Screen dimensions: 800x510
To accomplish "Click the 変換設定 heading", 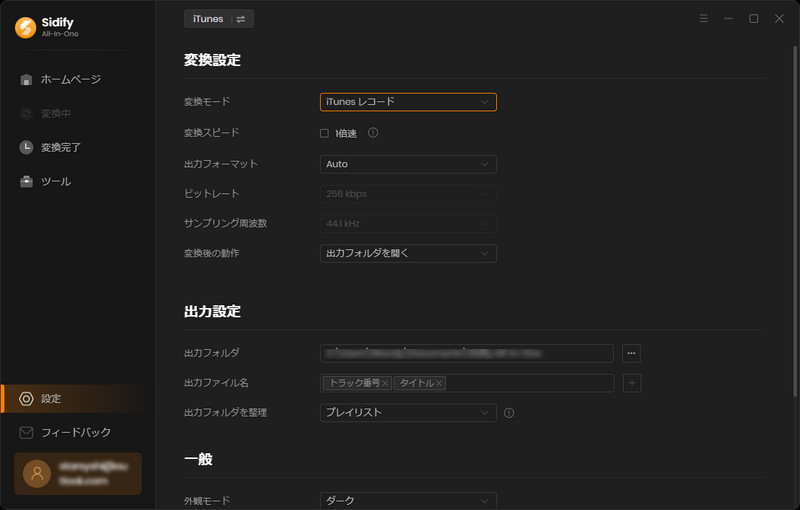I will pos(212,60).
